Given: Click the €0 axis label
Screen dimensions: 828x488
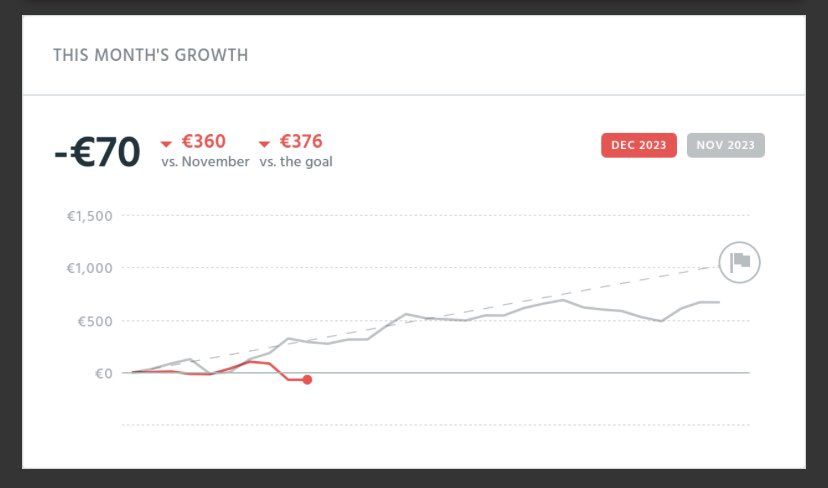Looking at the screenshot, I should [103, 373].
